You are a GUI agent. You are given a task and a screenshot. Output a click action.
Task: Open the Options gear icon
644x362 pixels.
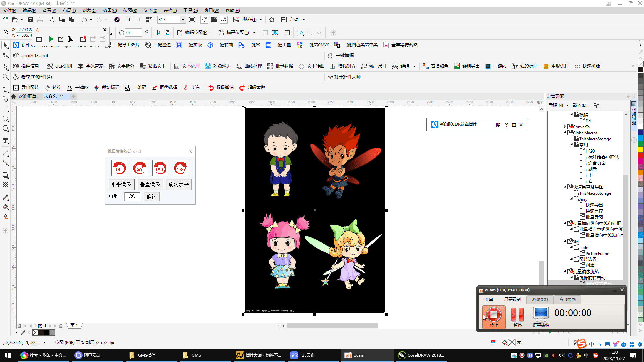tap(272, 20)
